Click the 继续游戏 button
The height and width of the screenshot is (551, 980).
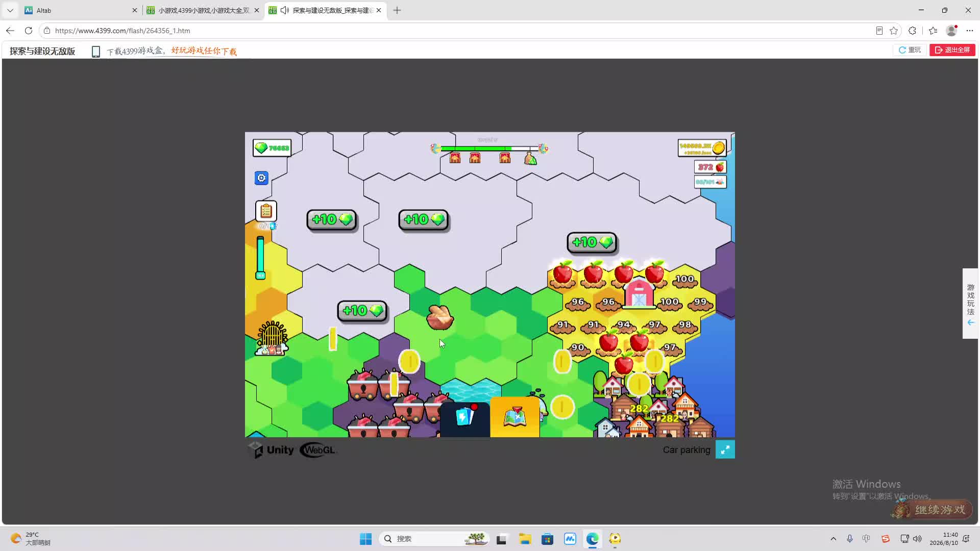click(933, 510)
